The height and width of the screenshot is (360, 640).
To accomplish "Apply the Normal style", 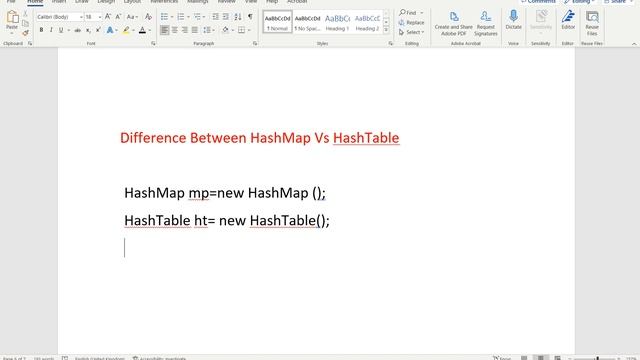I will (278, 22).
